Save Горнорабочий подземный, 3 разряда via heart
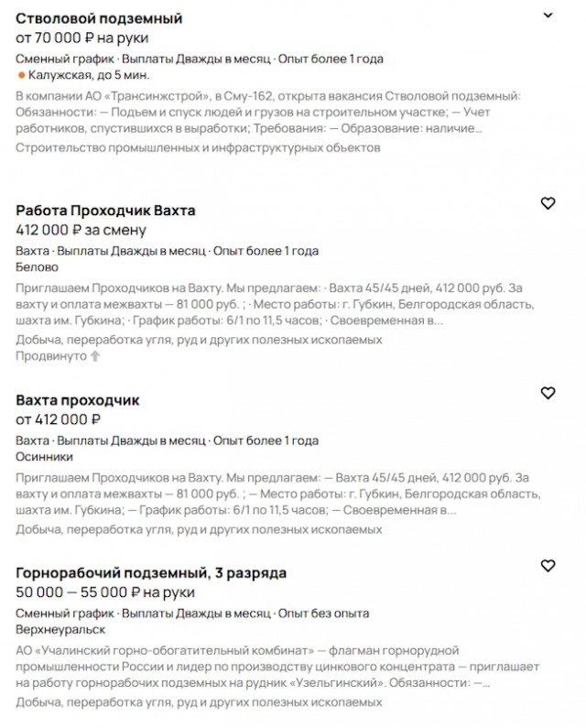586x728 pixels. pyautogui.click(x=548, y=566)
